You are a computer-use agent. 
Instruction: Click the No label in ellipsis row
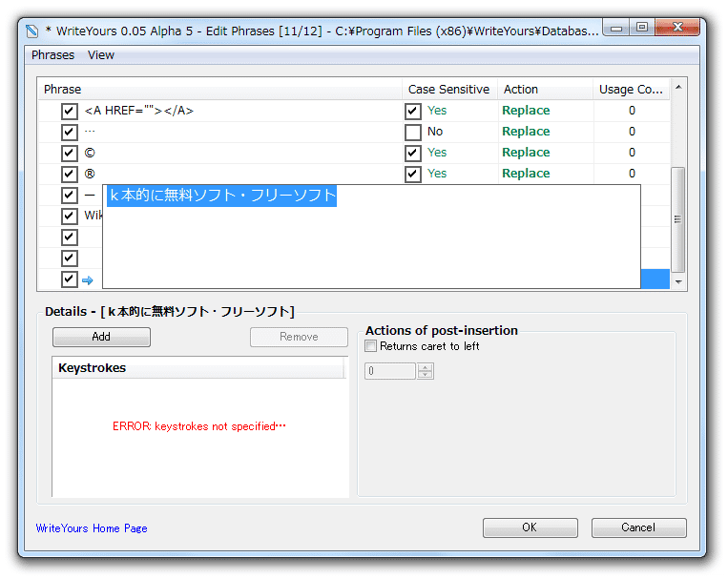pos(435,132)
